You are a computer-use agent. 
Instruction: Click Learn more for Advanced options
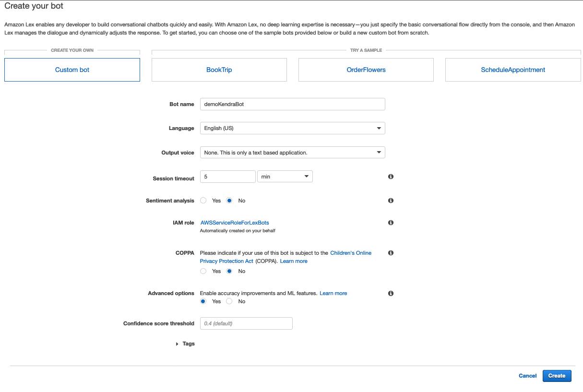tap(333, 293)
